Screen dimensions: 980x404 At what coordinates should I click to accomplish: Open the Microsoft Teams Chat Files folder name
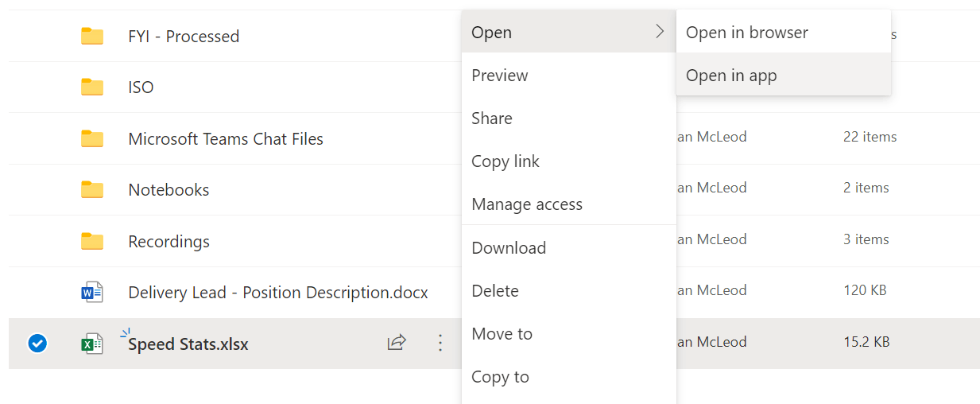(226, 138)
